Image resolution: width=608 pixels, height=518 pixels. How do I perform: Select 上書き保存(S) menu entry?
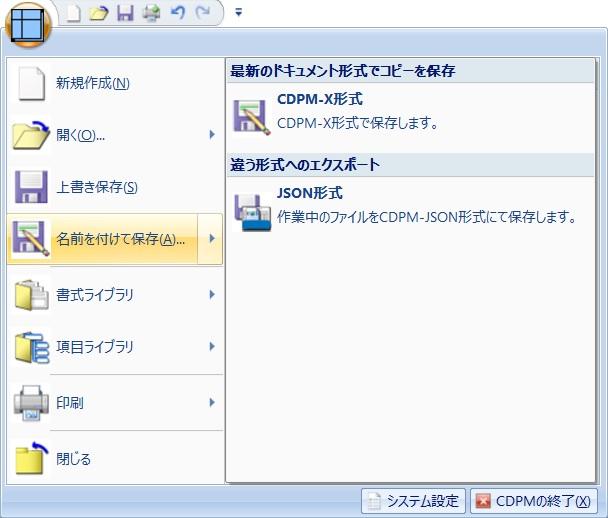point(115,187)
